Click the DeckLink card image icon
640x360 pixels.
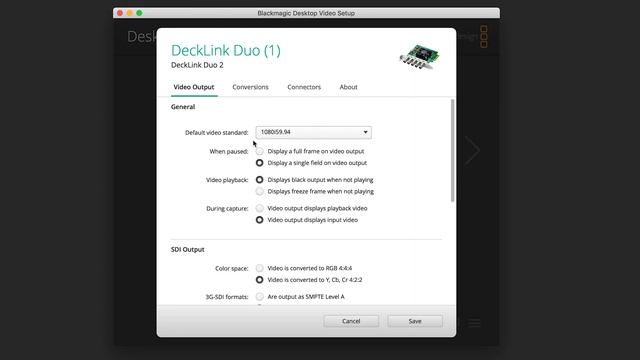pos(419,56)
